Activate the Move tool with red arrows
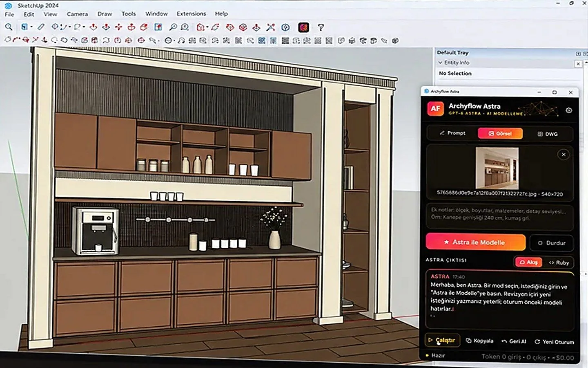Screen dimensions: 588x368 point(118,27)
